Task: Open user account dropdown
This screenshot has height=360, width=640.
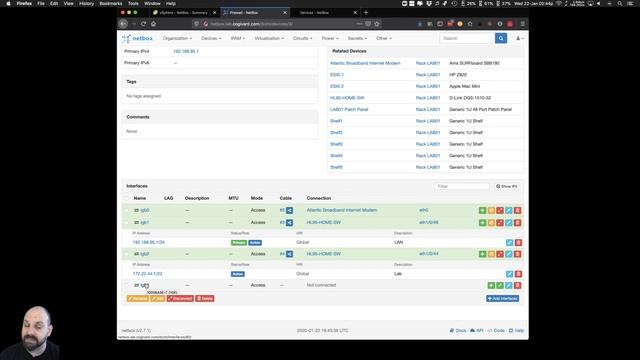Action: coord(520,38)
